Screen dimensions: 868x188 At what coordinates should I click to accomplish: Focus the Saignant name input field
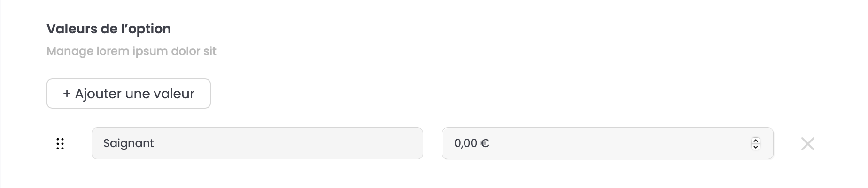point(257,143)
